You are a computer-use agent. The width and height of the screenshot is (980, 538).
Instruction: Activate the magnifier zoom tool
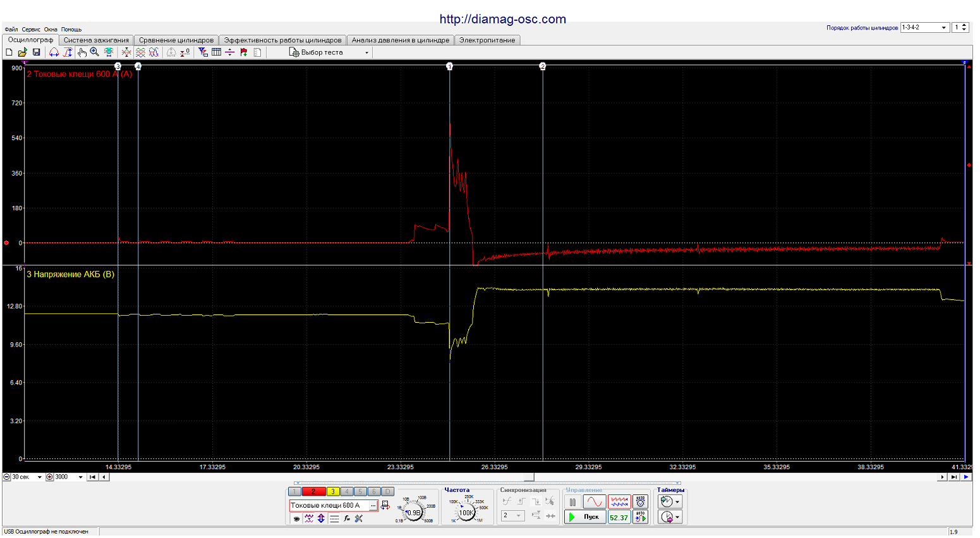94,52
